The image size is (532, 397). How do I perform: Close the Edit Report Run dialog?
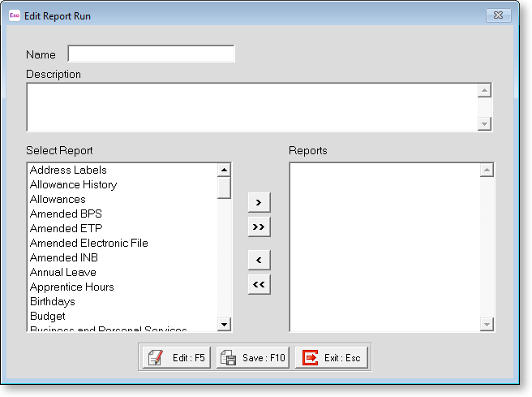pos(498,15)
